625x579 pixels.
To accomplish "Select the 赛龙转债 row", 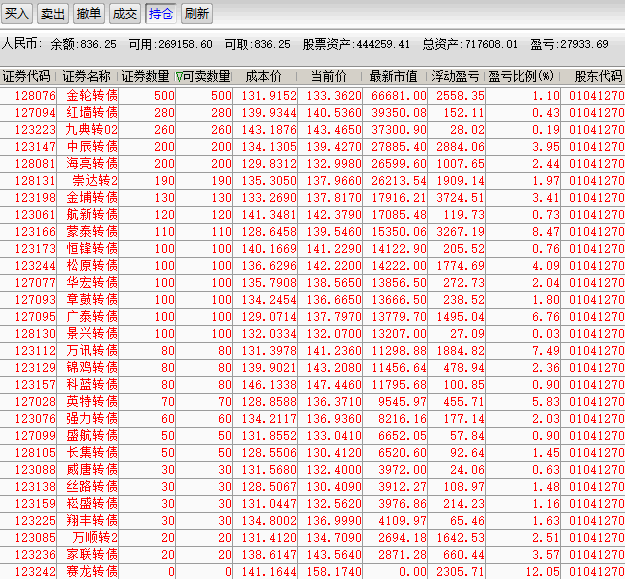I will point(312,571).
